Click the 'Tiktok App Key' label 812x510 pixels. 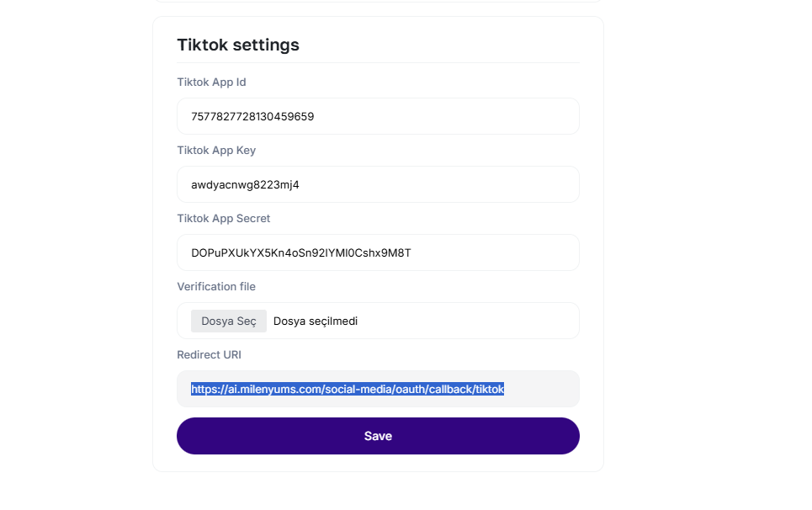click(x=216, y=151)
